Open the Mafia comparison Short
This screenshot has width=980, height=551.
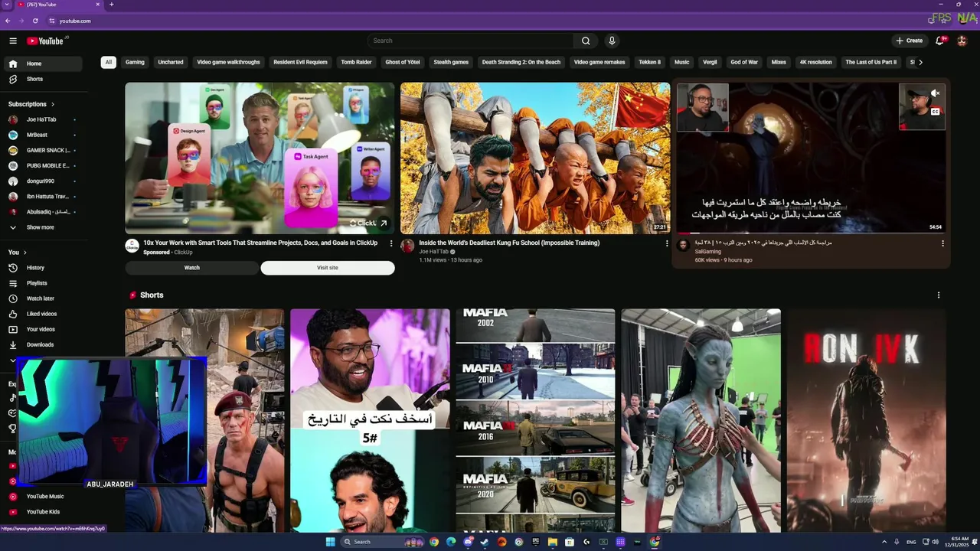pyautogui.click(x=535, y=420)
